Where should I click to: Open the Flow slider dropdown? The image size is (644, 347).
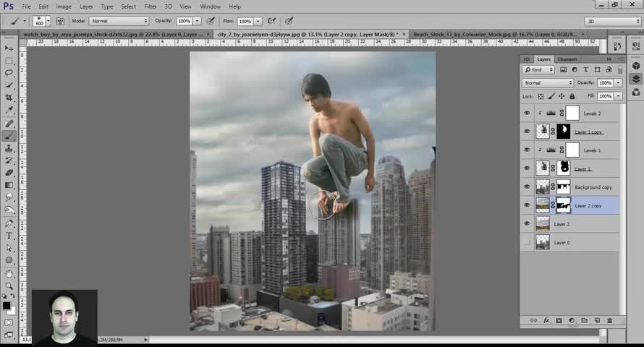click(258, 21)
